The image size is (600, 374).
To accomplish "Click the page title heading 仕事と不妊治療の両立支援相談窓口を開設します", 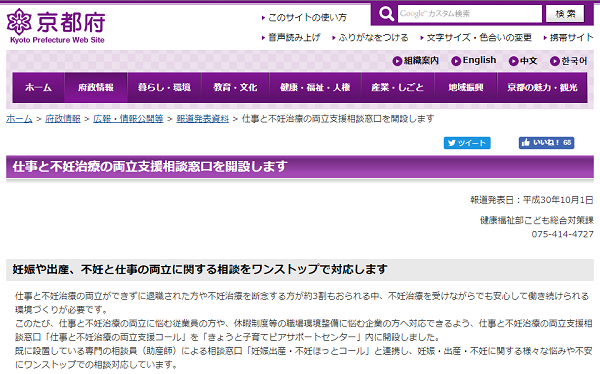I will (x=150, y=167).
